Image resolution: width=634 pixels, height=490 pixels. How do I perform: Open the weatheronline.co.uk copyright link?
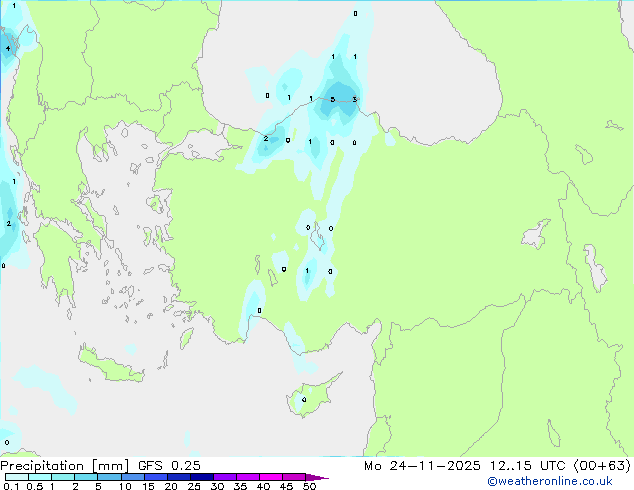(549, 481)
